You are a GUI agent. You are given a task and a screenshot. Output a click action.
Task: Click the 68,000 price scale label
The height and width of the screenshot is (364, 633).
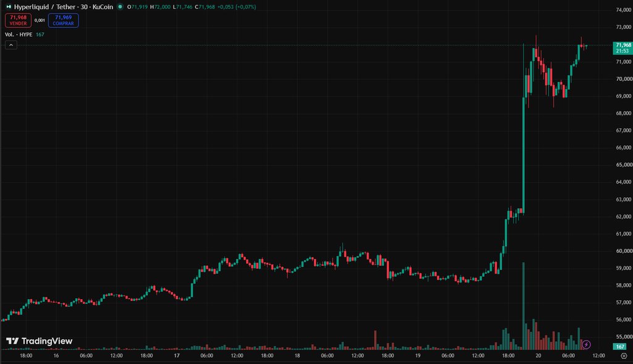[624, 113]
